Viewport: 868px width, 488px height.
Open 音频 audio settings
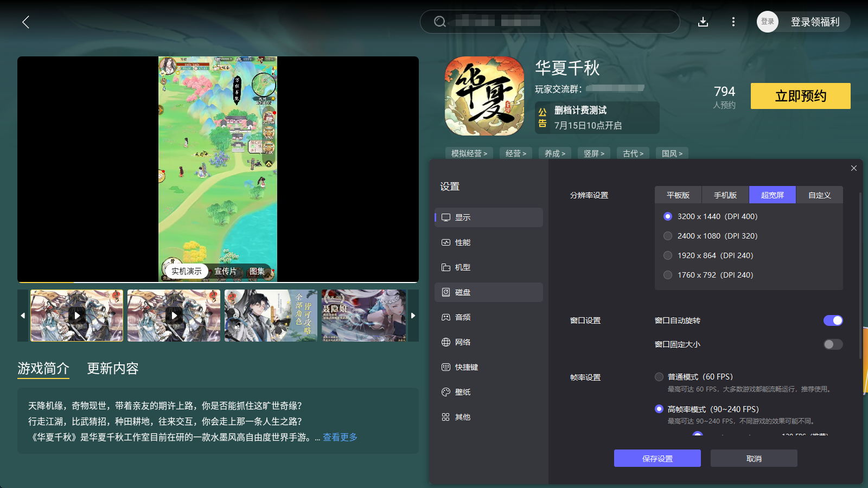[489, 317]
